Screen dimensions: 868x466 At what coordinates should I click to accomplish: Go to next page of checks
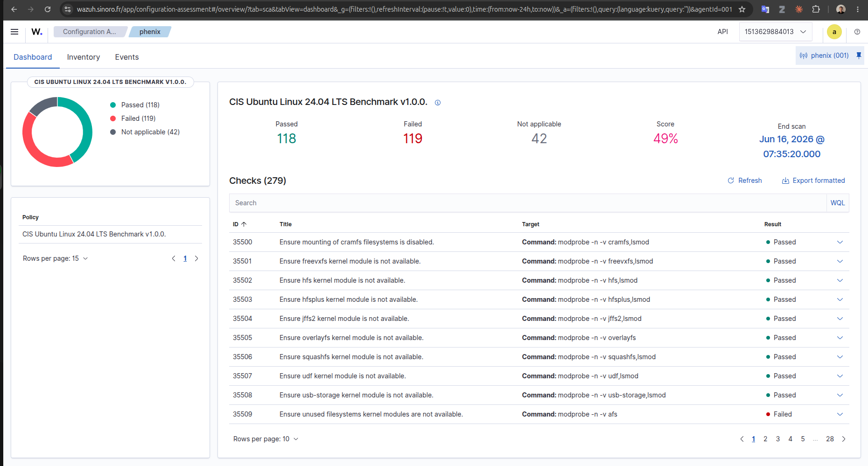click(844, 439)
